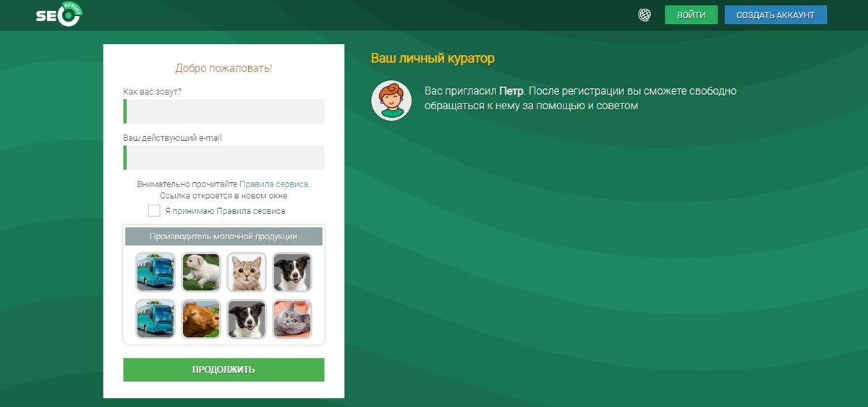Focus the 'Как вас зовут?' name field
Viewport: 868px width, 407px height.
pyautogui.click(x=224, y=111)
